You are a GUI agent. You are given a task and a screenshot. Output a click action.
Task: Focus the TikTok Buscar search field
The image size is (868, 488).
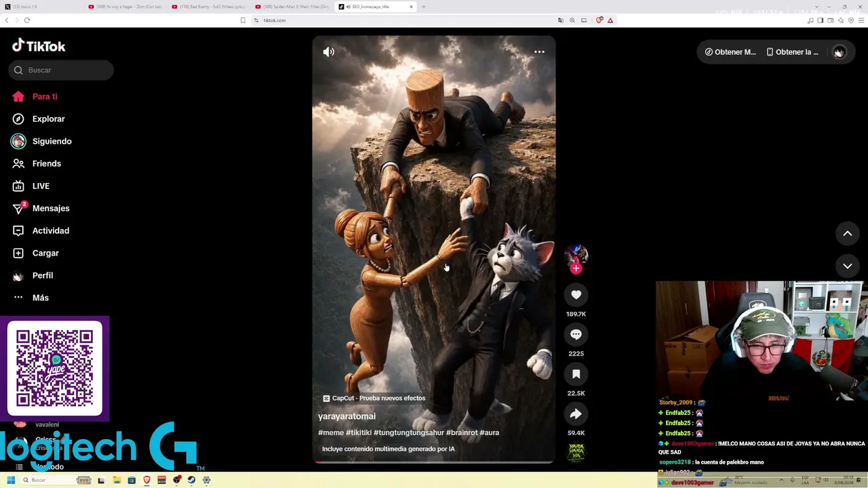(61, 70)
